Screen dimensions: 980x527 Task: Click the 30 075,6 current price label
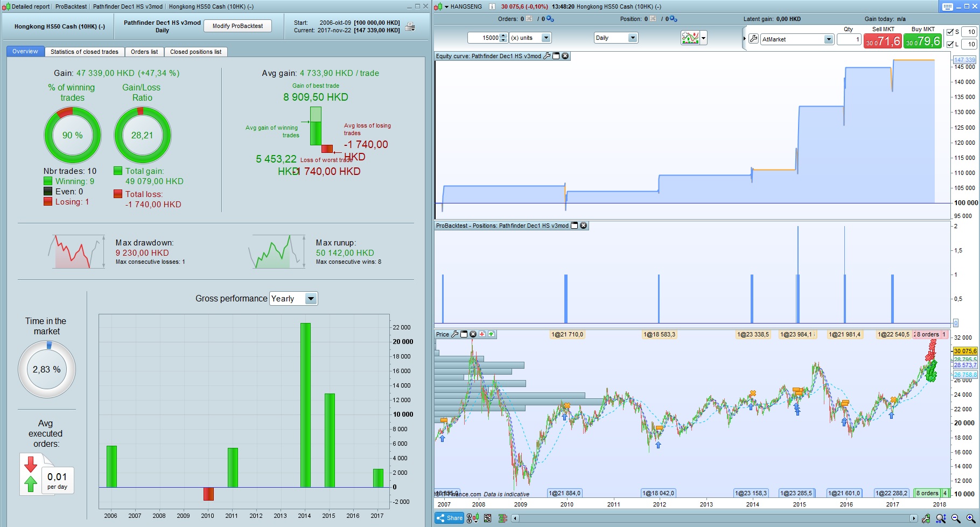[965, 351]
